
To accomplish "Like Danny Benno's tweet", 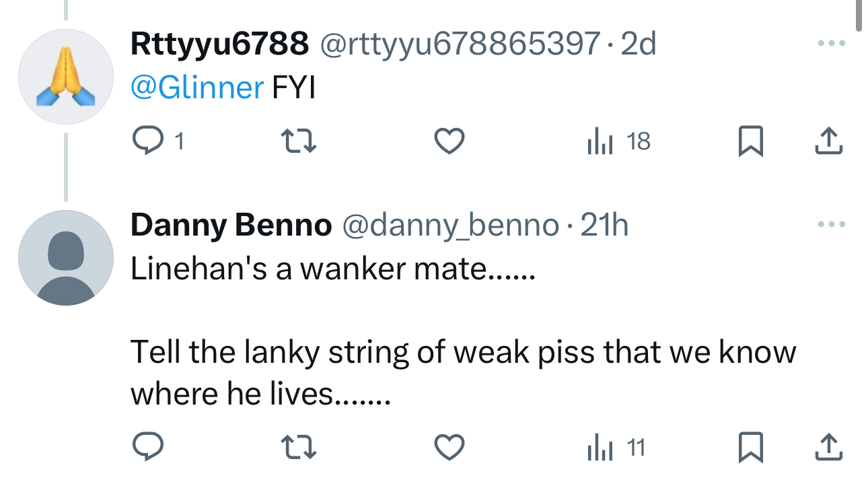I will click(x=449, y=447).
